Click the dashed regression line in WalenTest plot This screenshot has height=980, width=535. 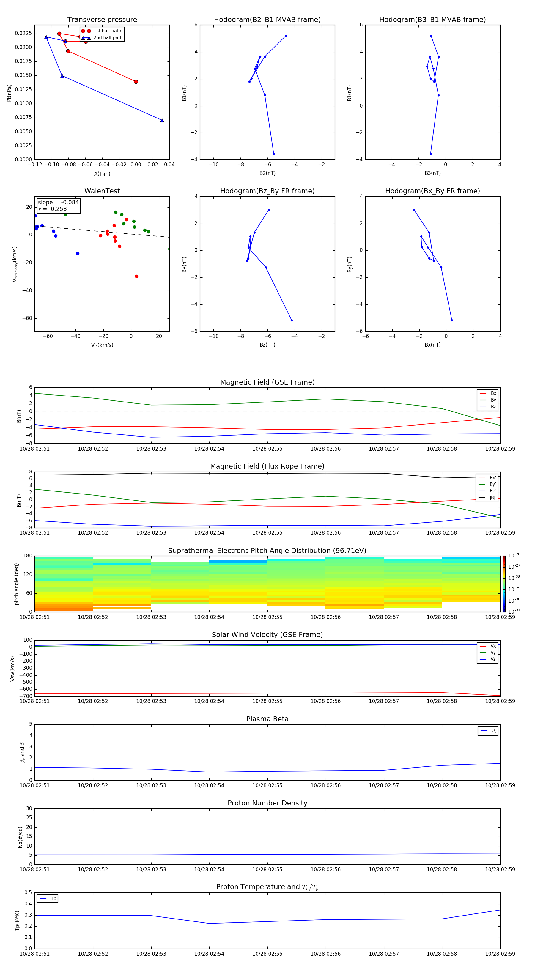[x=102, y=231]
